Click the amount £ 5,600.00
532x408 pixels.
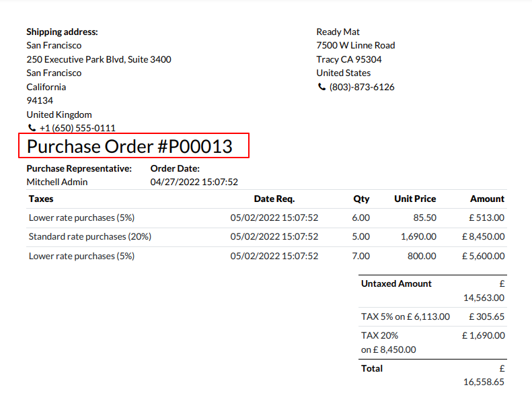pyautogui.click(x=483, y=256)
